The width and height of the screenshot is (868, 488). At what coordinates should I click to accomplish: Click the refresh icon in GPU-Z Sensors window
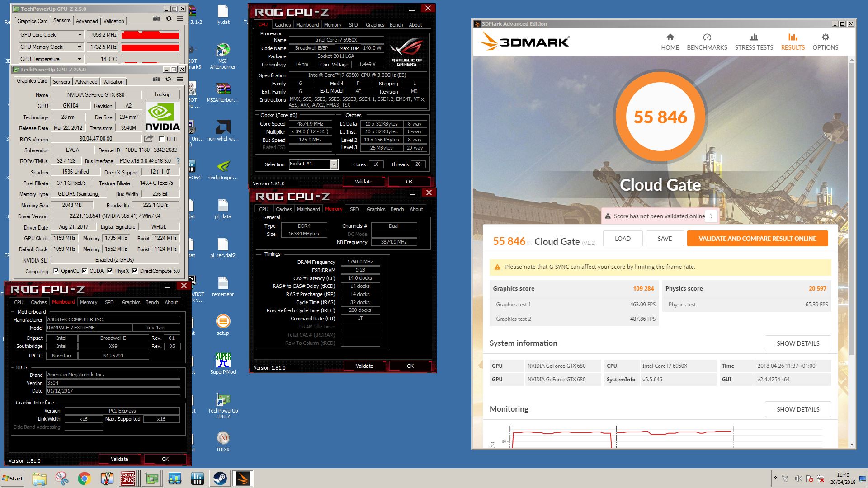(169, 19)
